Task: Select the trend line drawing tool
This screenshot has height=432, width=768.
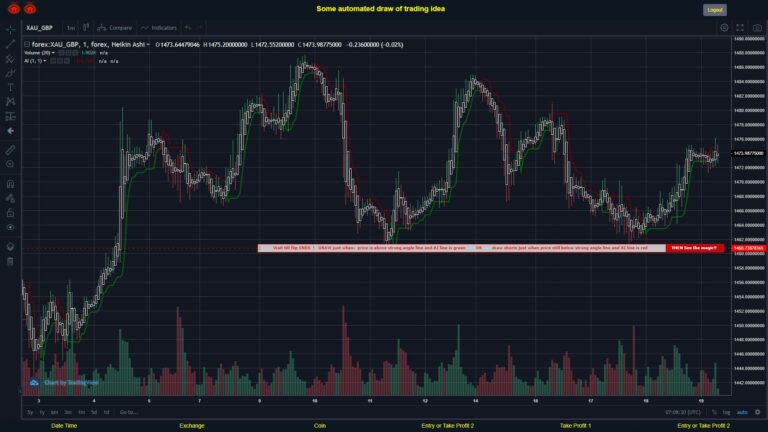Action: pos(10,44)
